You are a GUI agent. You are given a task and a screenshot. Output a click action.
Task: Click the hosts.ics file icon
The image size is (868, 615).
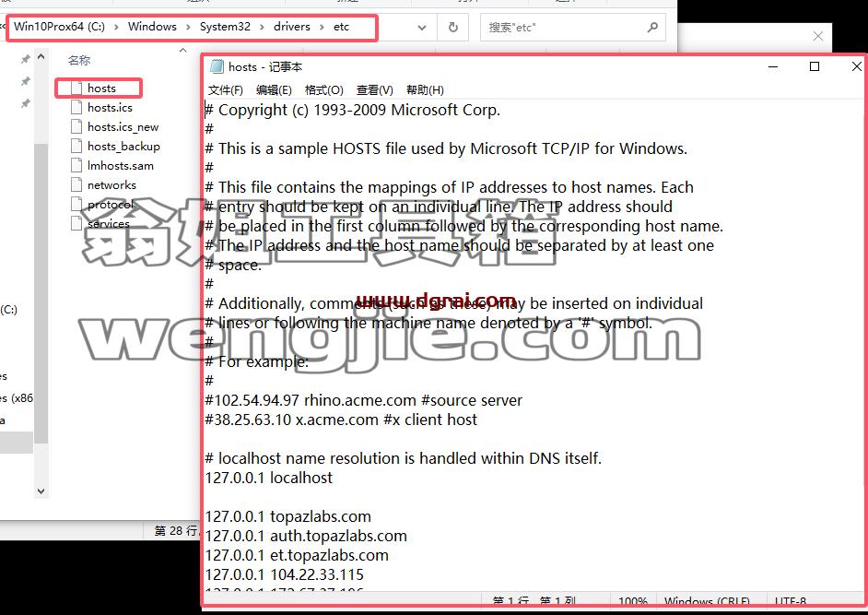(x=76, y=108)
